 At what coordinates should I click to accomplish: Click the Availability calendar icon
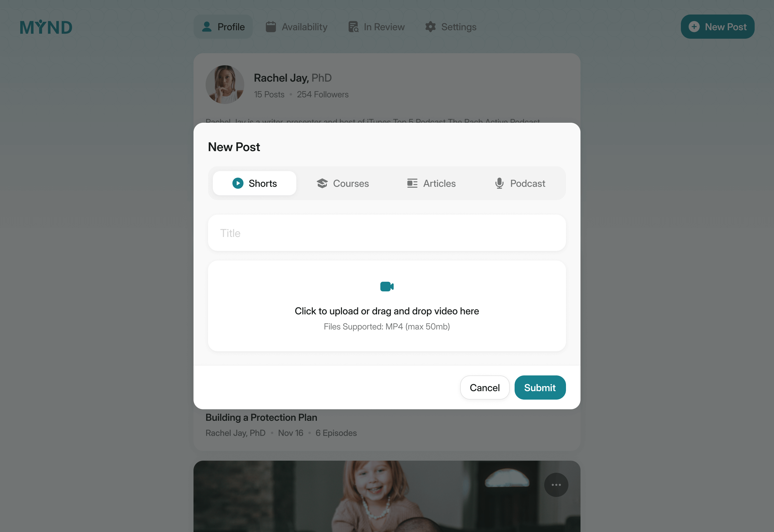click(x=271, y=27)
